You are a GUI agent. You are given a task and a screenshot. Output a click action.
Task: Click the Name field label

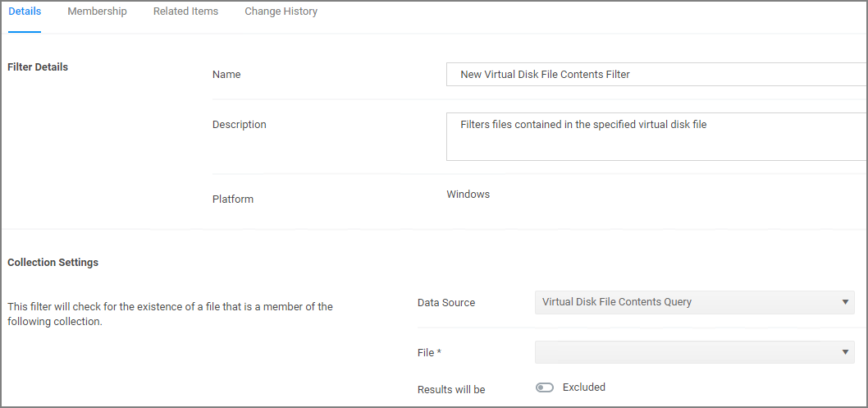226,74
